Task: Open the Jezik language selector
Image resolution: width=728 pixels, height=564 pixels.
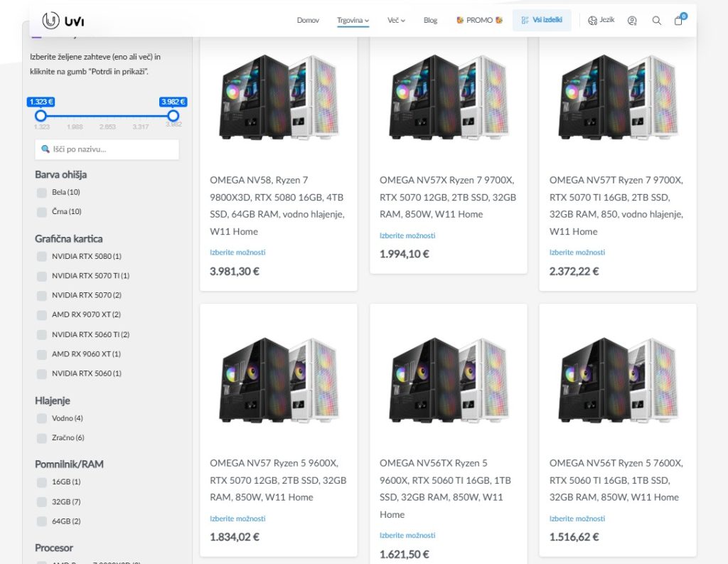Action: click(601, 20)
